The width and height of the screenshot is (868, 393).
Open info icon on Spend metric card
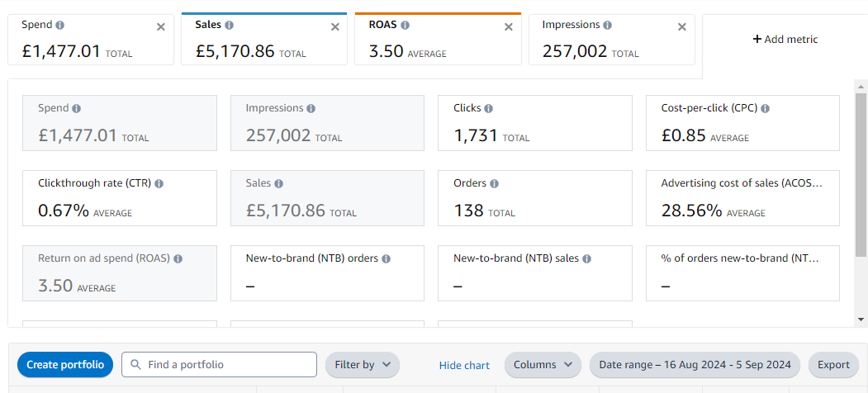pos(76,108)
